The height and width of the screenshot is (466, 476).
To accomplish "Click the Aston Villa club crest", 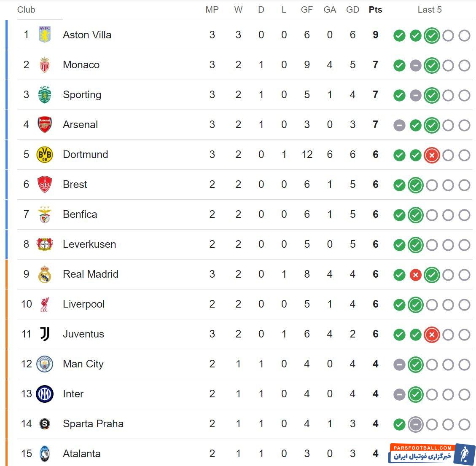I will [44, 35].
